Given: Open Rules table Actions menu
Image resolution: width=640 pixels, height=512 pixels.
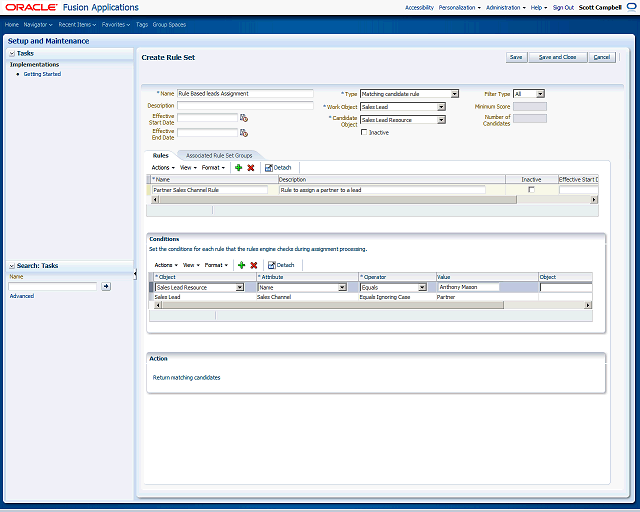Looking at the screenshot, I should click(163, 167).
